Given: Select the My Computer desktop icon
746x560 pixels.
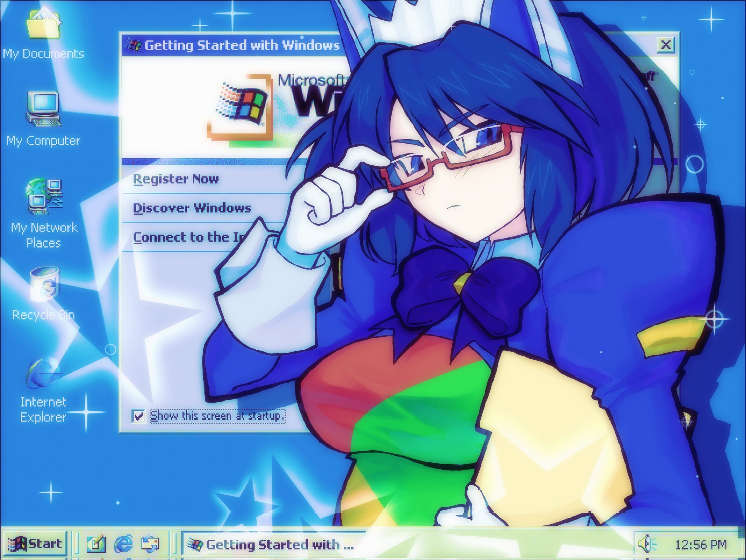Looking at the screenshot, I should (43, 109).
